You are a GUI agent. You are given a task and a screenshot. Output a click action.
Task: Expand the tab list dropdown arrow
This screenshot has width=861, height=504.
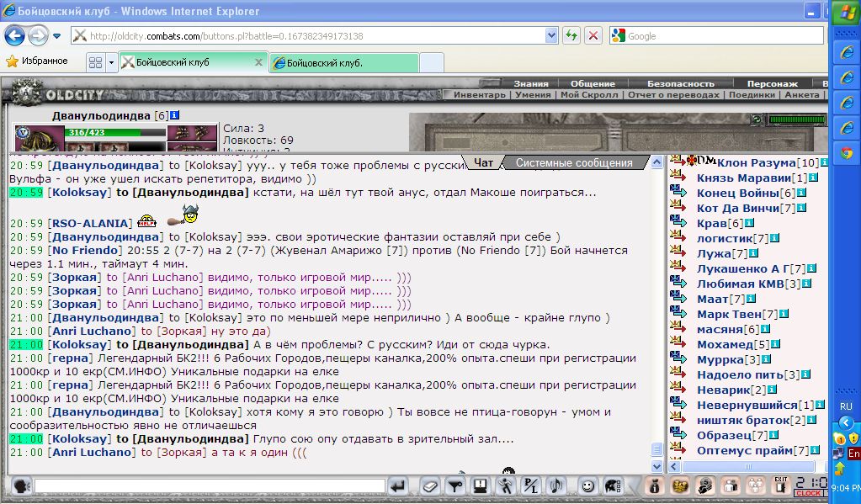pyautogui.click(x=111, y=62)
